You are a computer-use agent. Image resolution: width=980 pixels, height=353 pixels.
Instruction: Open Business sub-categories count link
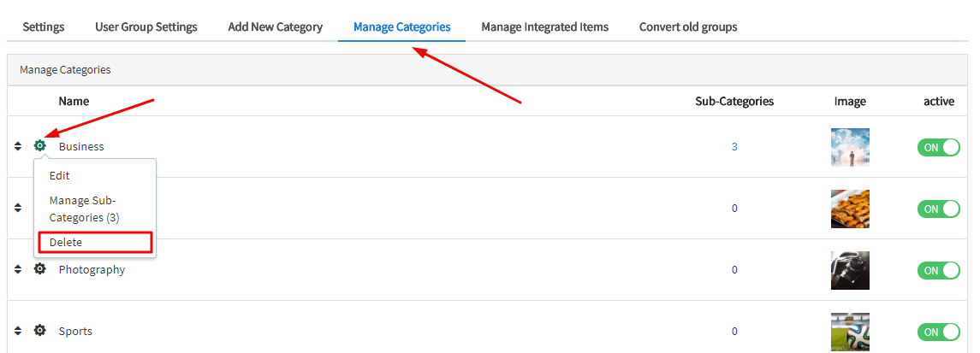click(x=734, y=147)
